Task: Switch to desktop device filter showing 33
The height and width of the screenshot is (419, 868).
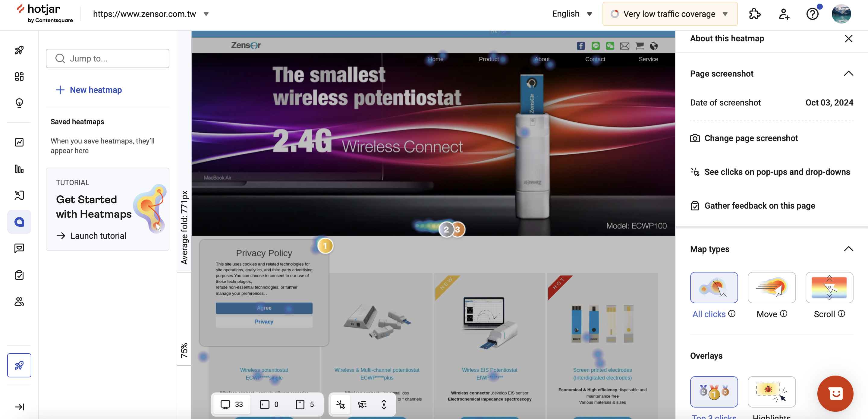Action: pos(232,404)
